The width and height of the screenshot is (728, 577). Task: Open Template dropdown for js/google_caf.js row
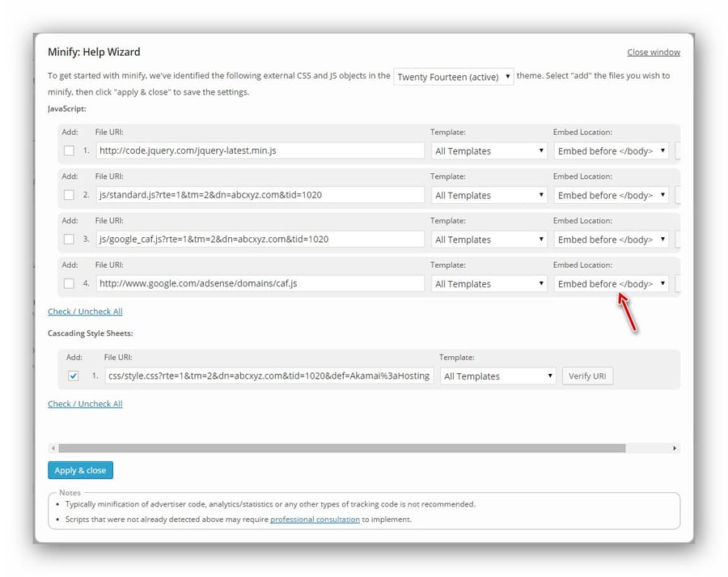[x=489, y=240]
